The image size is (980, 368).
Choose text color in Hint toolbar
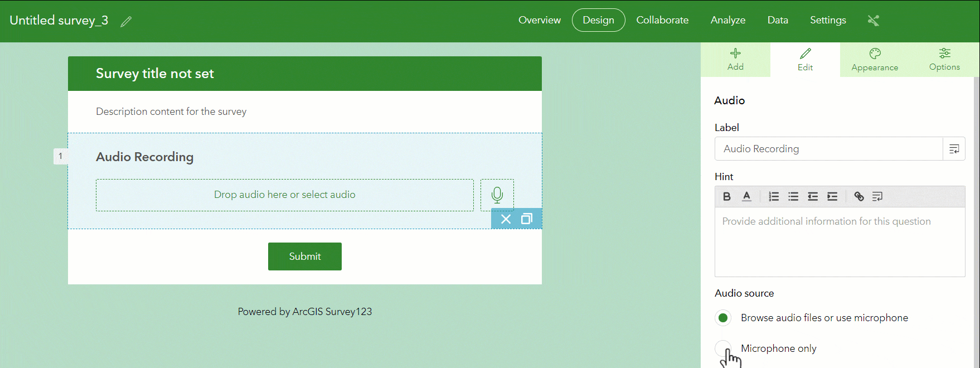click(x=746, y=196)
